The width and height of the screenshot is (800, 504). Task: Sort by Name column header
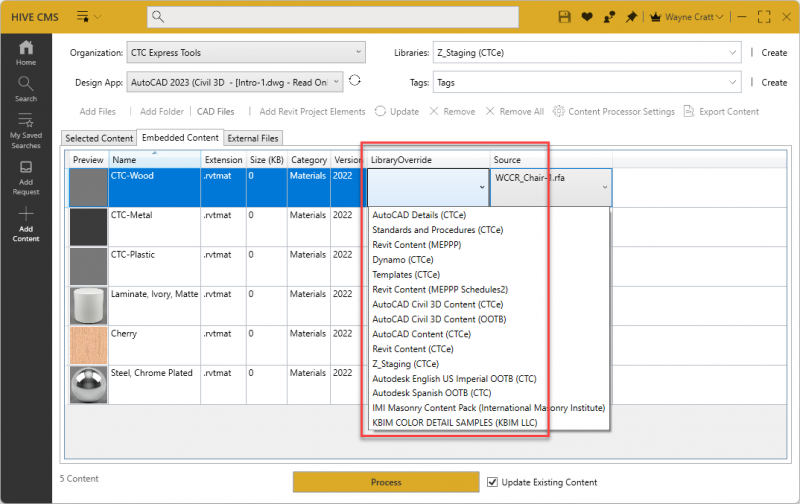click(x=155, y=160)
